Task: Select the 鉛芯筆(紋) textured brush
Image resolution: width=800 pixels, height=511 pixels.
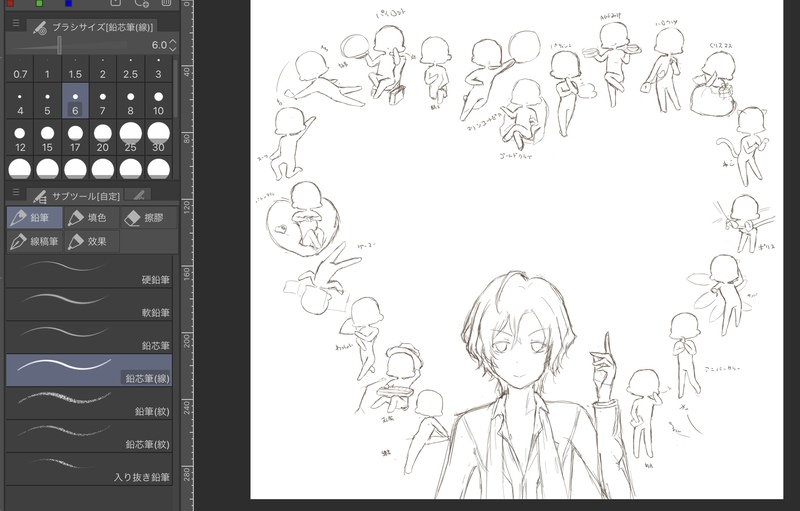Action: 89,436
